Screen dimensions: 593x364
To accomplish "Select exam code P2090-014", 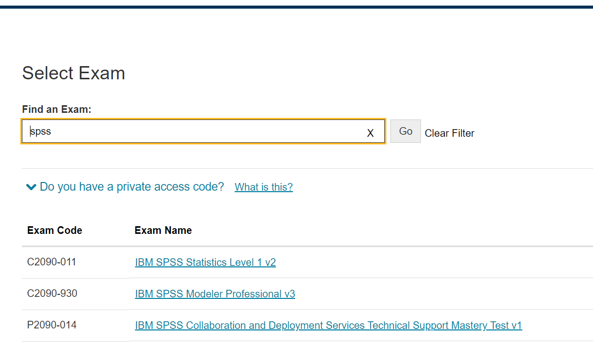I will click(x=52, y=325).
